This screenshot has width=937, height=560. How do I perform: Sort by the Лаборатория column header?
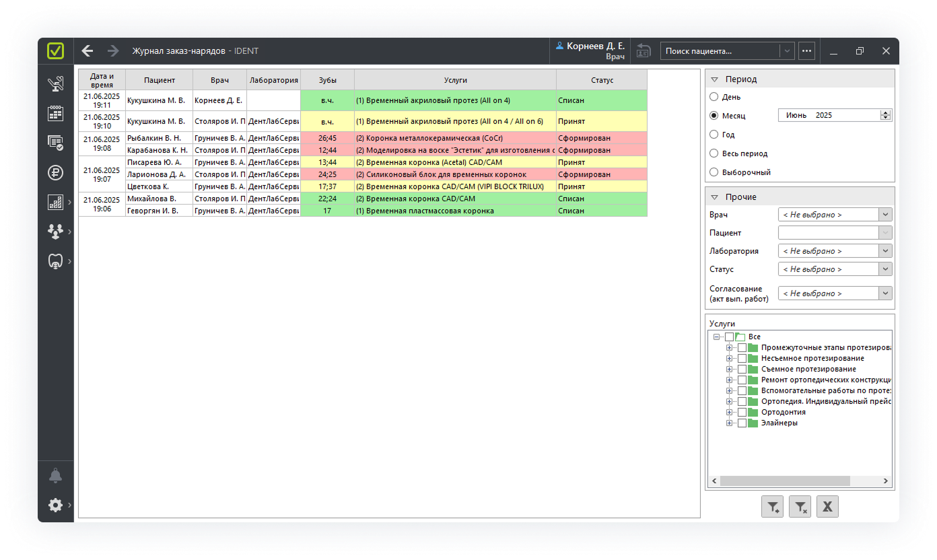[273, 79]
